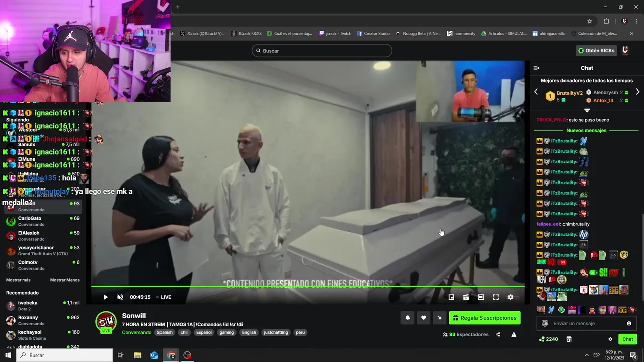
Task: Open the channel points shop icon
Action: [569, 339]
